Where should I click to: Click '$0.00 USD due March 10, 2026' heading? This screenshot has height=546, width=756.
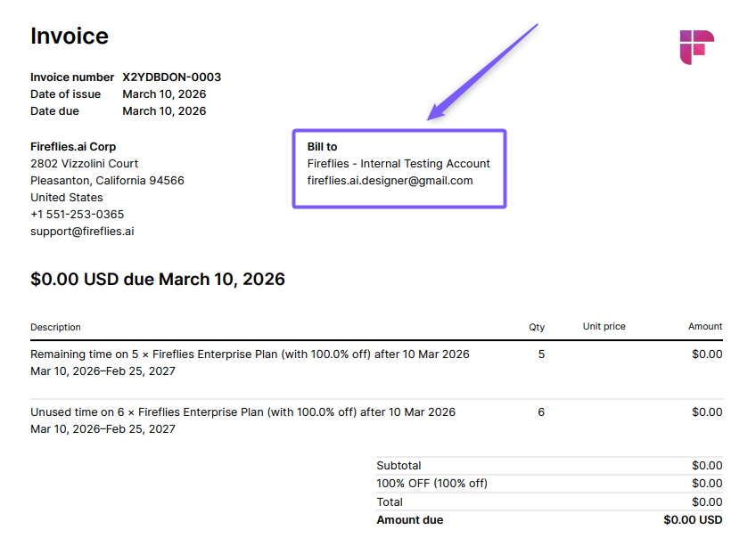point(158,279)
